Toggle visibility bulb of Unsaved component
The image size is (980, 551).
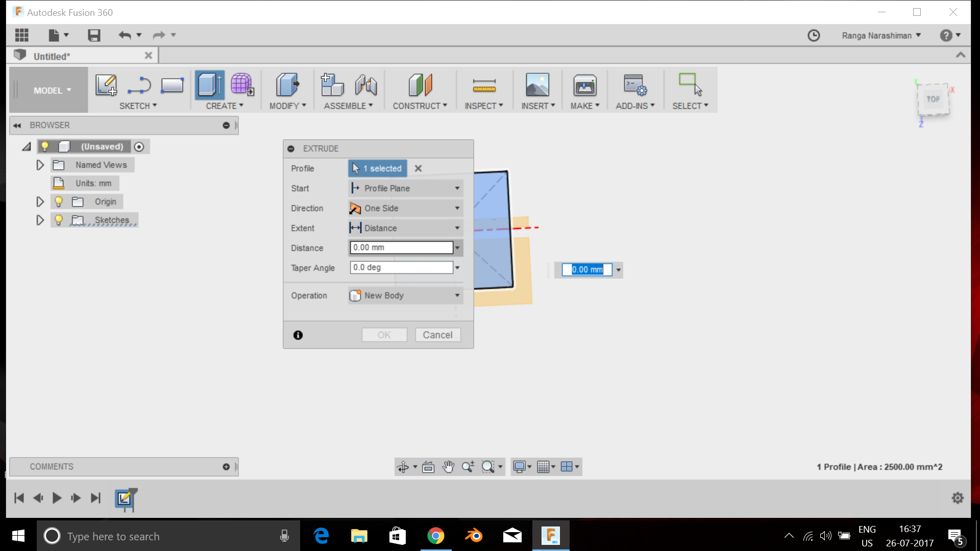point(45,147)
